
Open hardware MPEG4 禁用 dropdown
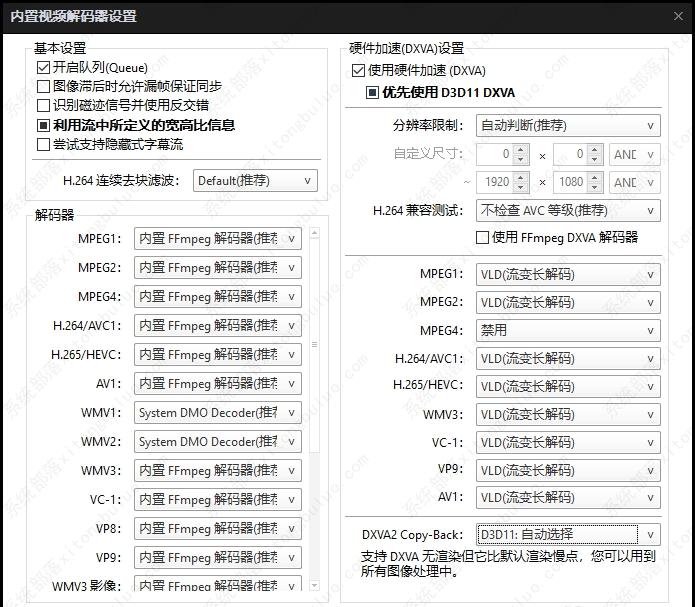coord(567,330)
